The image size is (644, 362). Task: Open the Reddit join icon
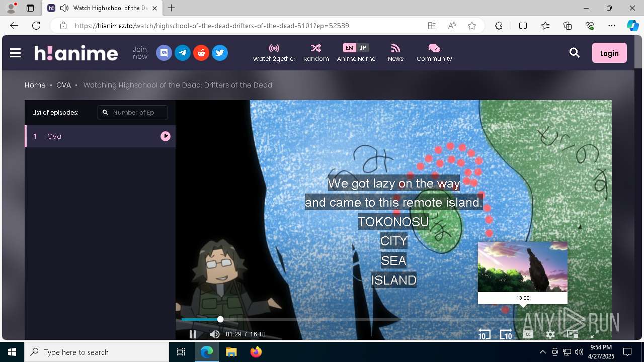[x=201, y=53]
